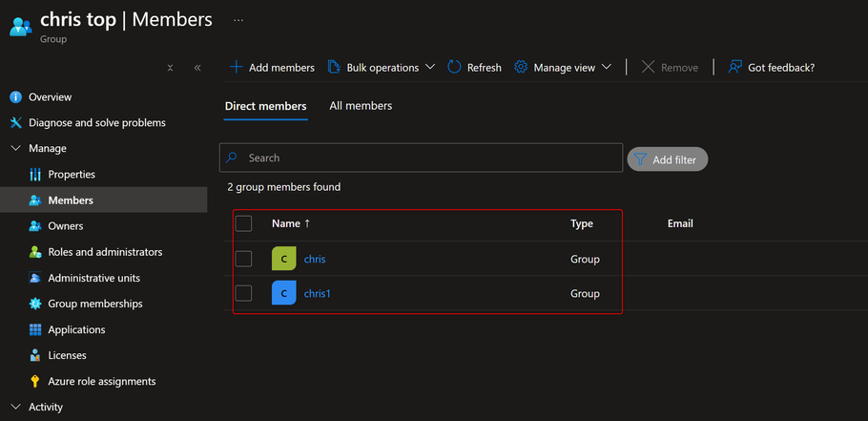This screenshot has height=421, width=868.
Task: Expand the Manage view dropdown
Action: point(563,67)
